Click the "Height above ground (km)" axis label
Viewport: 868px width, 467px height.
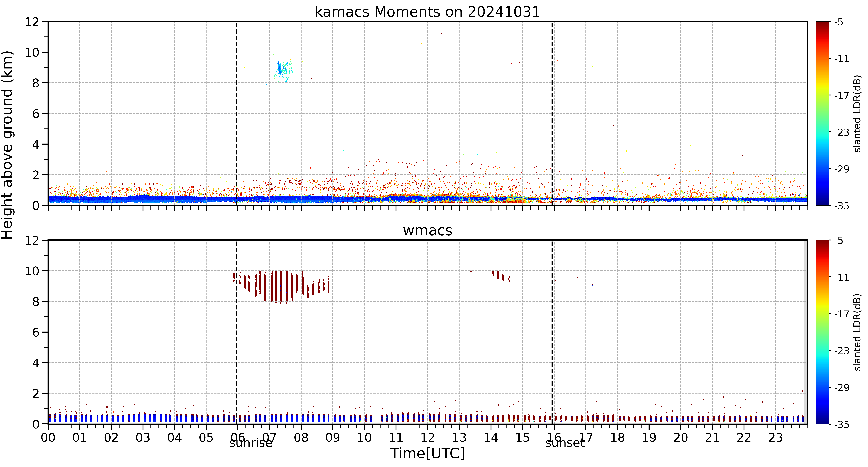point(7,145)
